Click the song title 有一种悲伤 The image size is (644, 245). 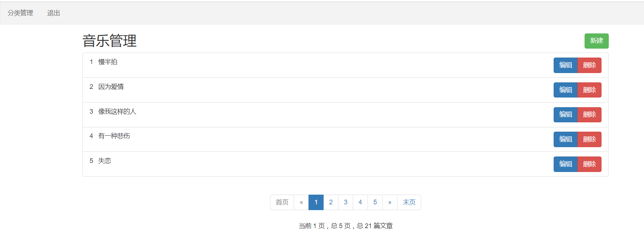coord(114,136)
